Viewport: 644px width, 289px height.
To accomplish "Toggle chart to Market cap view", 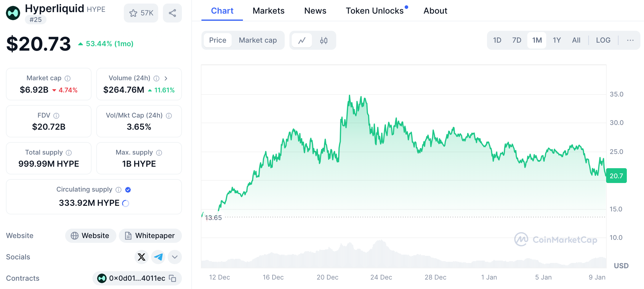I will point(258,40).
